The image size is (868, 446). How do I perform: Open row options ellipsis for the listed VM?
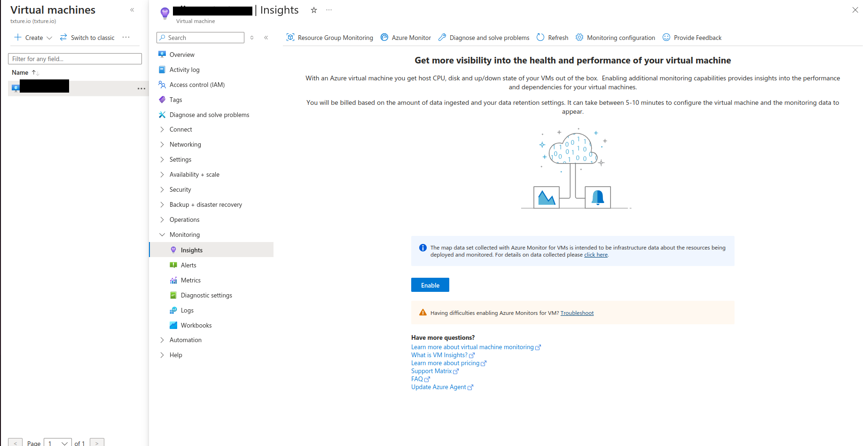pyautogui.click(x=141, y=88)
